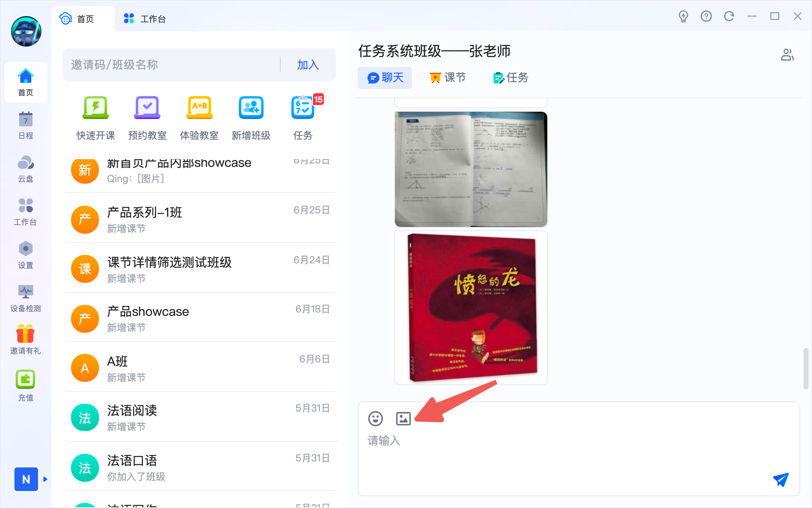Open the worksheet photo in chat

tap(471, 169)
